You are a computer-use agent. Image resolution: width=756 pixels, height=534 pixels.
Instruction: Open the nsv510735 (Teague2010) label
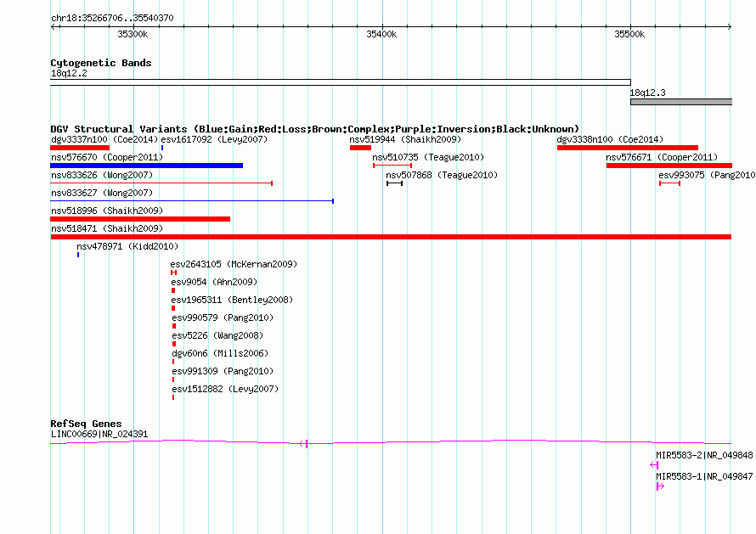428,157
